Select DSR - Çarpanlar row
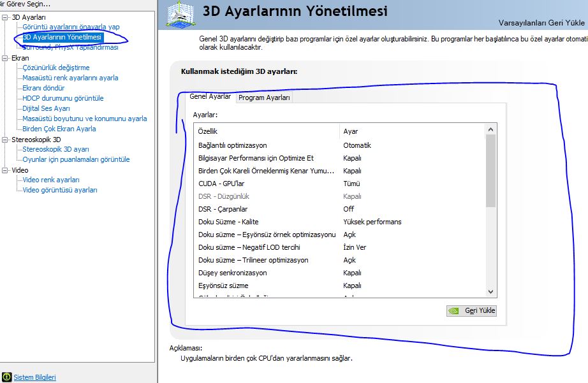Screen dimensions: 588x383 339,209
